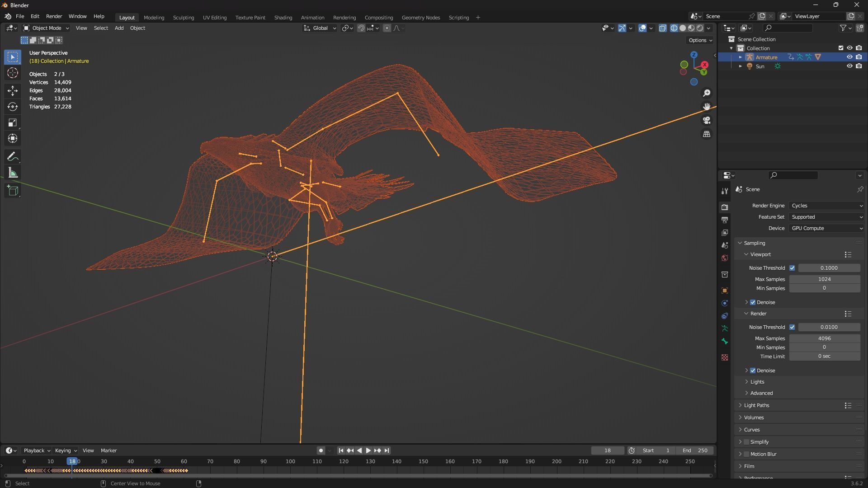Disable Armature in renders camera icon

click(859, 57)
